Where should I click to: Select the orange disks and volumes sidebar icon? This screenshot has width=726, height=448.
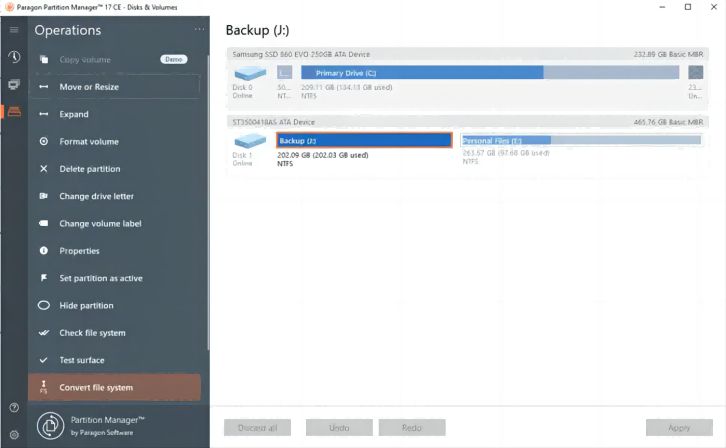(x=14, y=112)
